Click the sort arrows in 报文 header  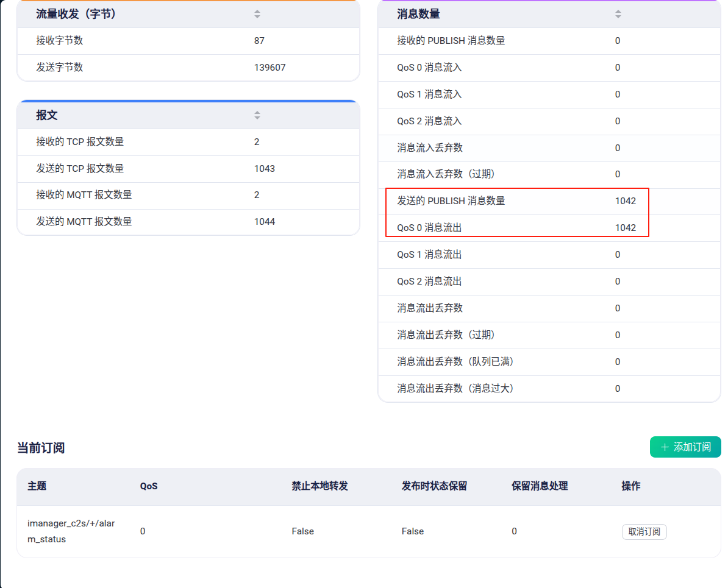pyautogui.click(x=257, y=115)
